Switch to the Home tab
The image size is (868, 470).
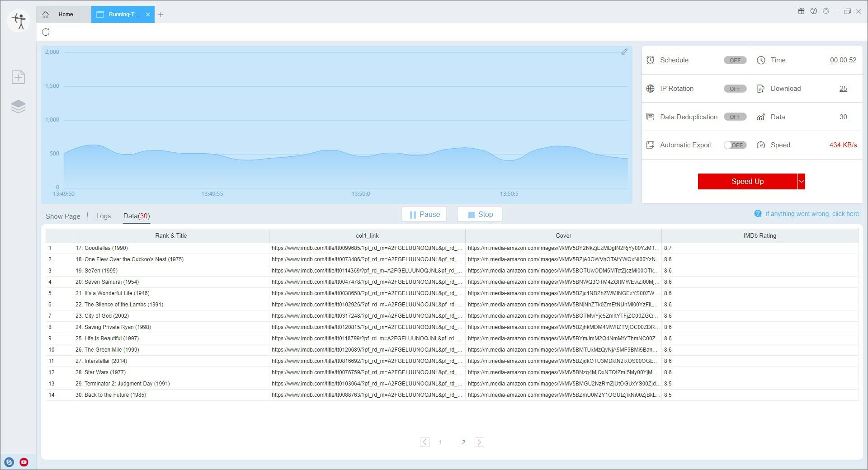pyautogui.click(x=64, y=14)
